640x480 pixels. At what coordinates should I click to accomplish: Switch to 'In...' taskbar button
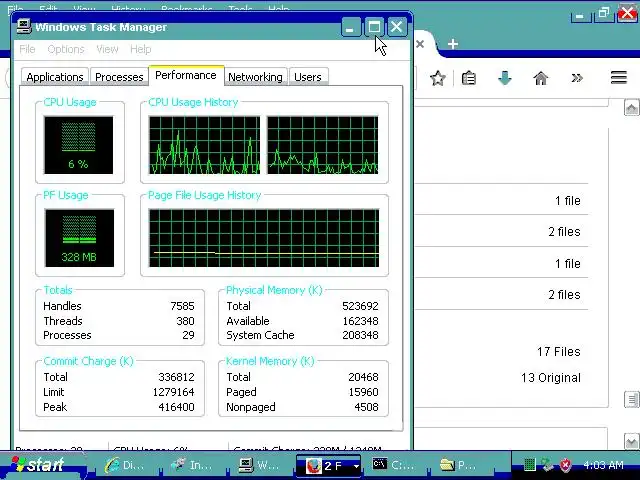click(192, 465)
